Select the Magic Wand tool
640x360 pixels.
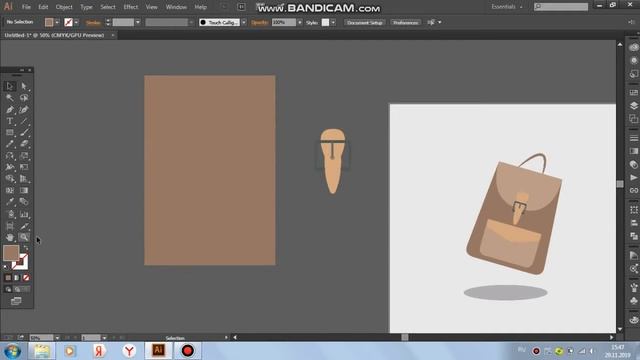10,98
